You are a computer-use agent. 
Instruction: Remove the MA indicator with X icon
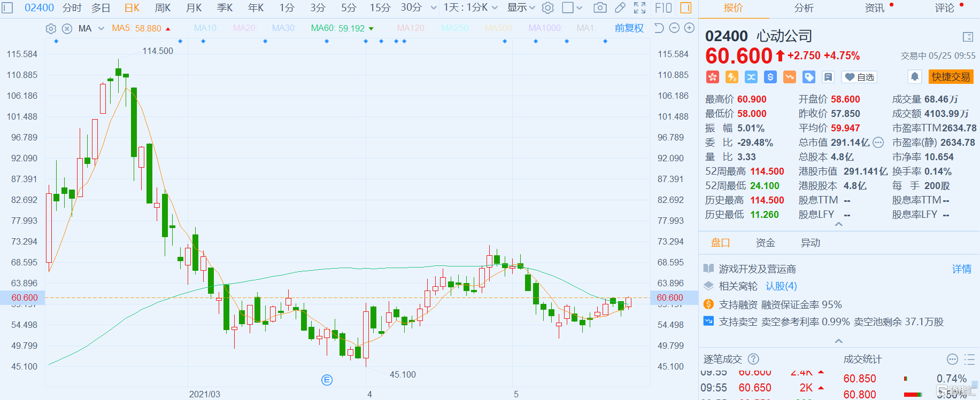pyautogui.click(x=67, y=28)
